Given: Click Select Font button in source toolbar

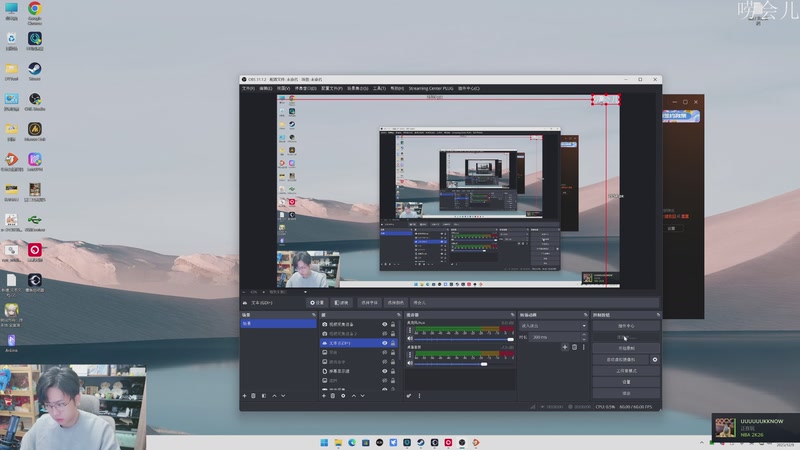Looking at the screenshot, I should click(369, 303).
